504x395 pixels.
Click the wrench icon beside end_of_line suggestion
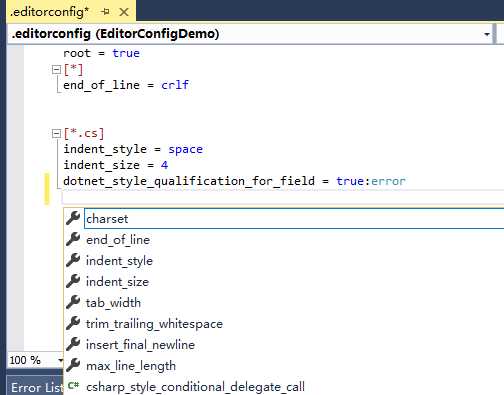tap(73, 239)
